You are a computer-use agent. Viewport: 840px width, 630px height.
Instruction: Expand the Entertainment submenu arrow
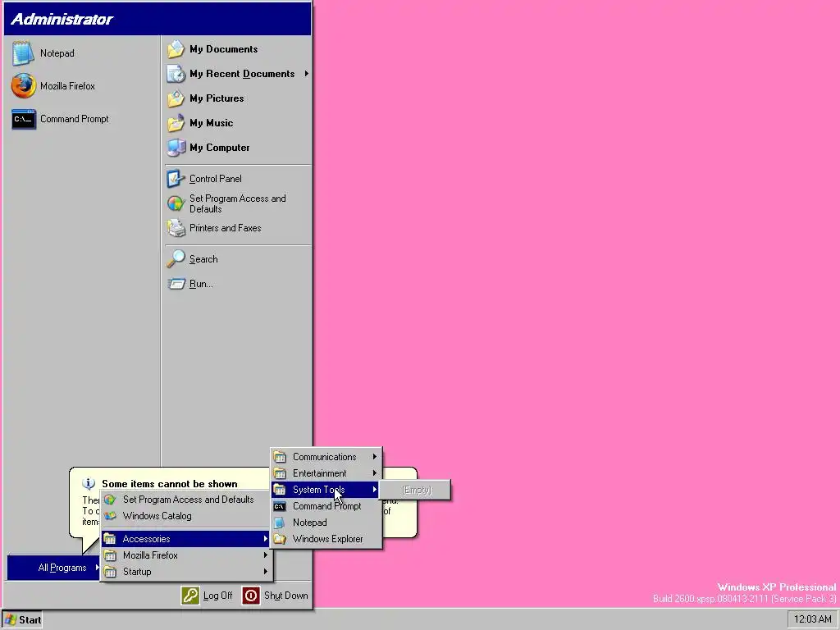(374, 473)
